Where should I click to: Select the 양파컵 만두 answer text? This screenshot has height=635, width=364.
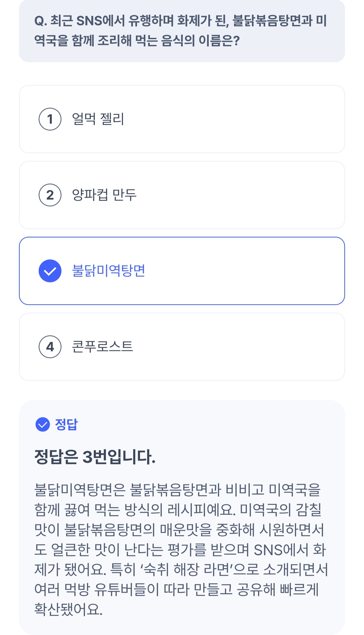[104, 195]
